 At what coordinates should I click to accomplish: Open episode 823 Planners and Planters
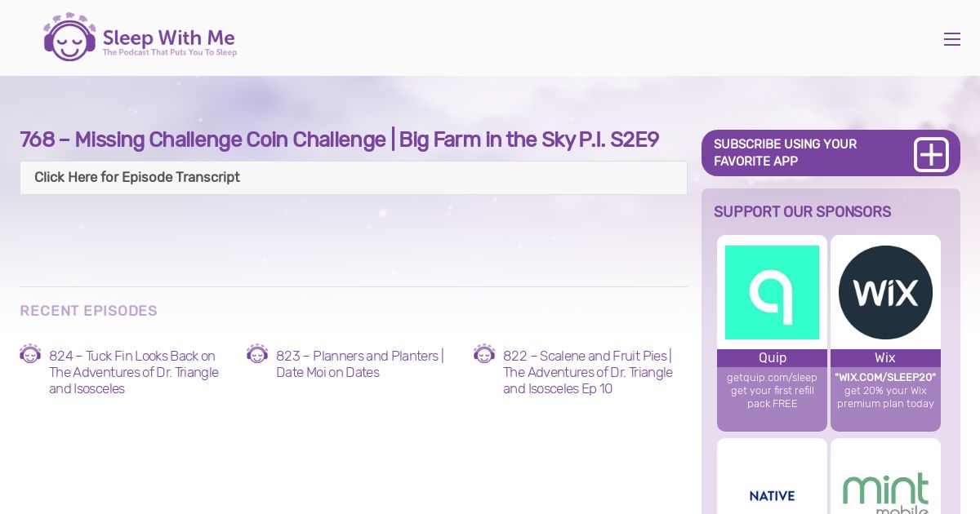click(360, 364)
